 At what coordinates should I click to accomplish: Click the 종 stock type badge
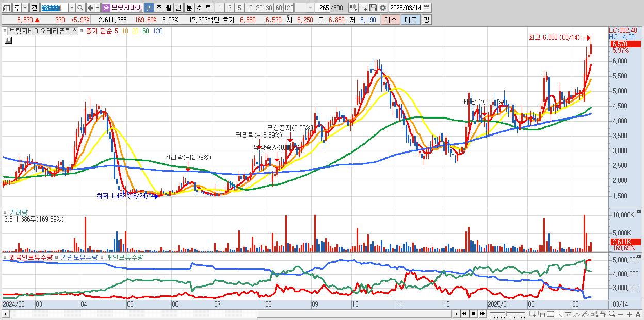coord(106,8)
